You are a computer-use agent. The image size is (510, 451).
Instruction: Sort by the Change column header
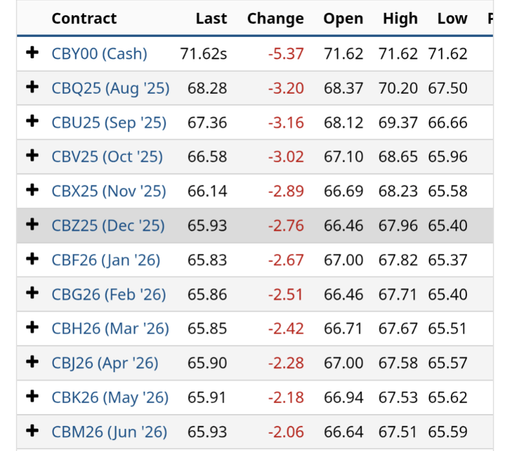(275, 19)
